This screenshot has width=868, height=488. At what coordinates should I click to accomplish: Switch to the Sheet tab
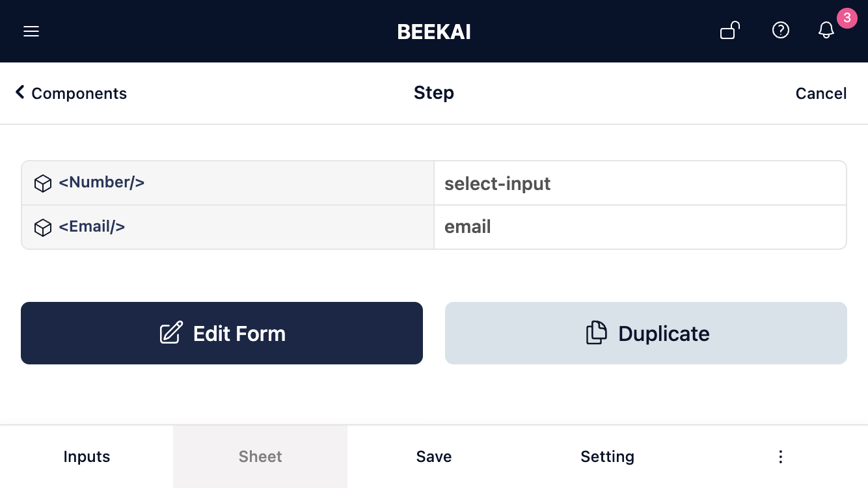point(260,457)
